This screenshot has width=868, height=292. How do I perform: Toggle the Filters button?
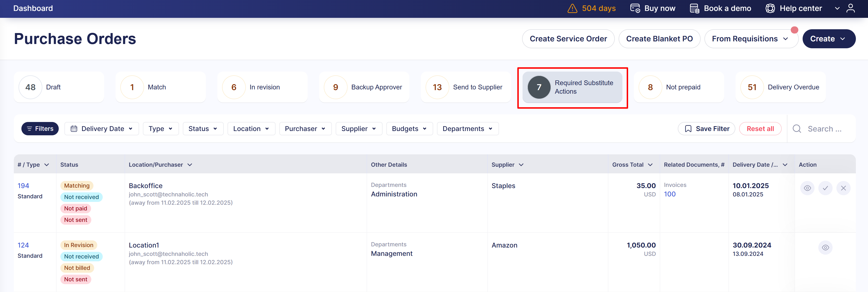[x=40, y=129]
